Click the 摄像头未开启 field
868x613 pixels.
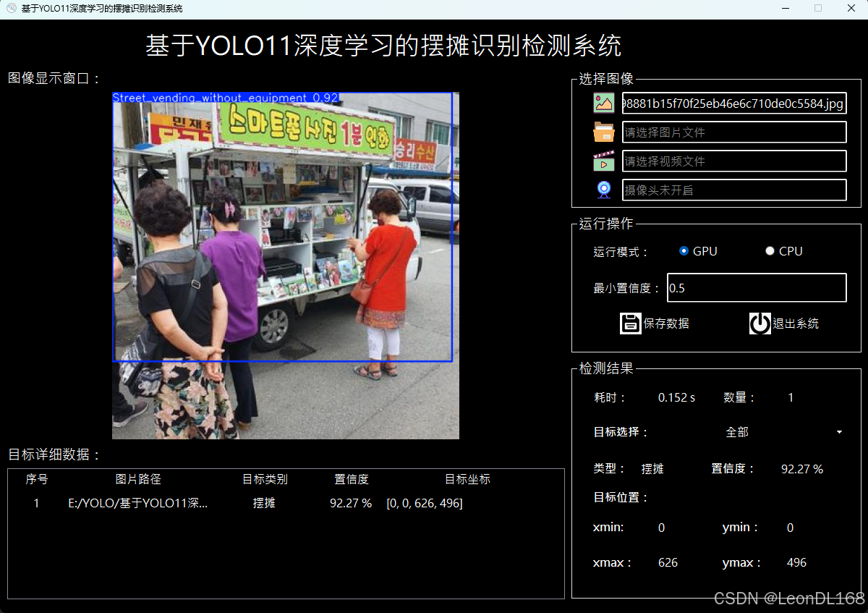click(734, 190)
